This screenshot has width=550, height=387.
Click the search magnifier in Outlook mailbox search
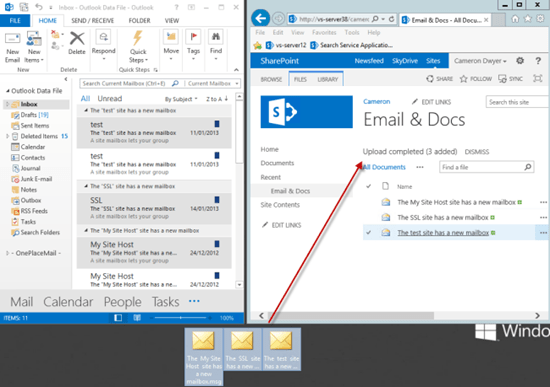175,84
